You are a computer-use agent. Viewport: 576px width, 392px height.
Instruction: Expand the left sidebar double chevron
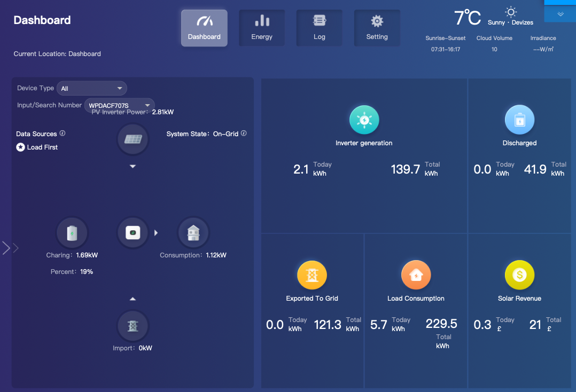(x=10, y=248)
